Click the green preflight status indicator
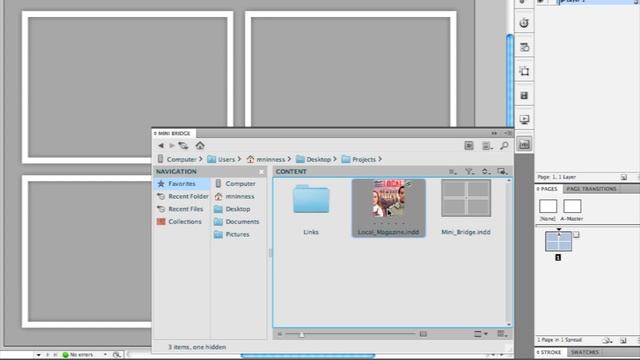The width and height of the screenshot is (640, 360). pyautogui.click(x=65, y=355)
